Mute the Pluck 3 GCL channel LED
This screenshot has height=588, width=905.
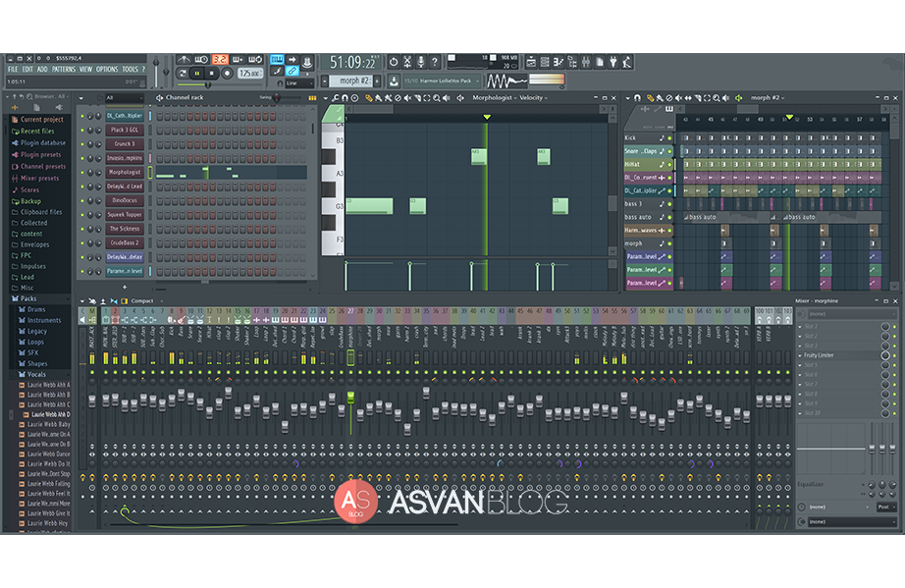pyautogui.click(x=82, y=130)
